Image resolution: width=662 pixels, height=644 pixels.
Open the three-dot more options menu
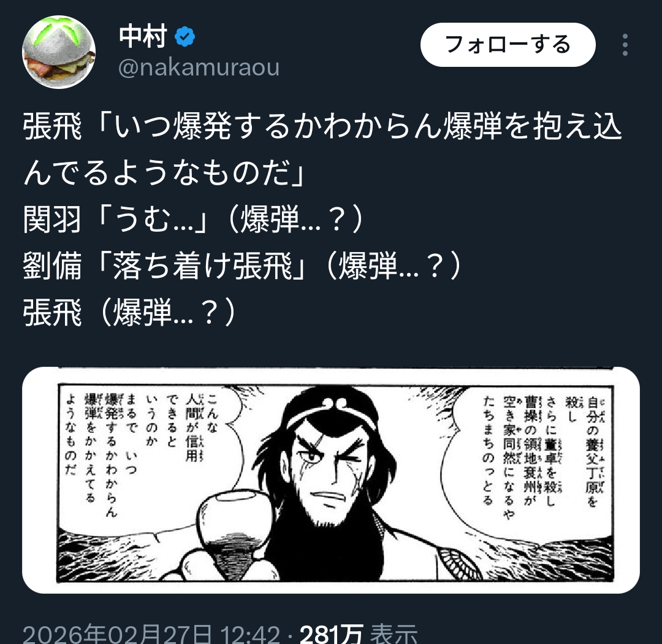625,45
